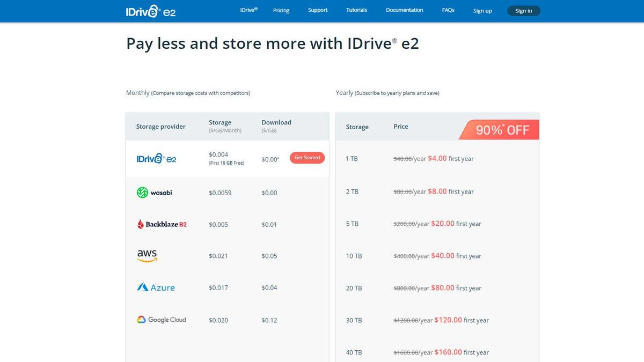644x362 pixels.
Task: Click the page title 'Pay less and store more'
Action: tap(273, 43)
